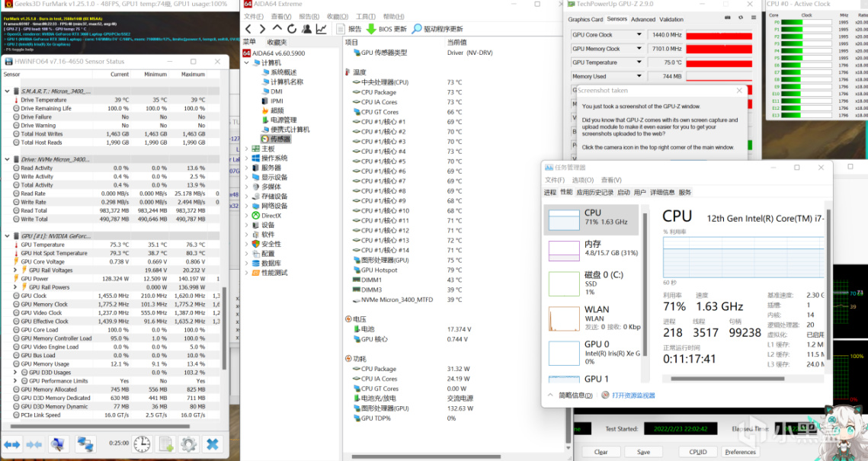Open GPU Memory Clock dropdown in GPU-Z
The height and width of the screenshot is (461, 868).
click(639, 49)
